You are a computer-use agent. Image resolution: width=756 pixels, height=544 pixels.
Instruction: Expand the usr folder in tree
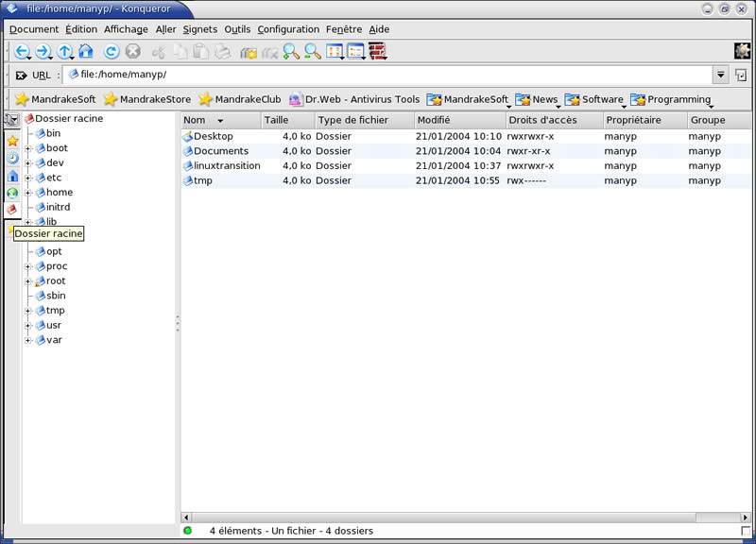pyautogui.click(x=28, y=326)
